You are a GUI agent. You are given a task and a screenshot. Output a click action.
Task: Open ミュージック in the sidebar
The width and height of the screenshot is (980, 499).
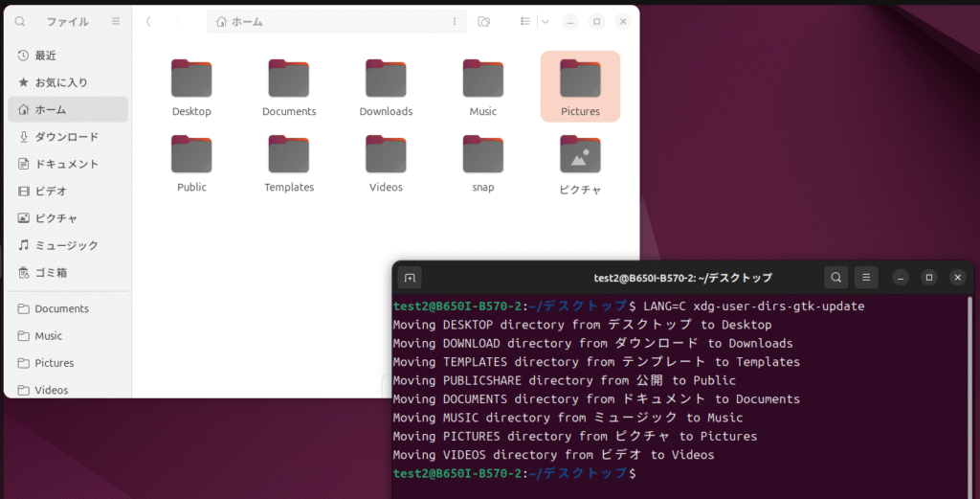68,245
